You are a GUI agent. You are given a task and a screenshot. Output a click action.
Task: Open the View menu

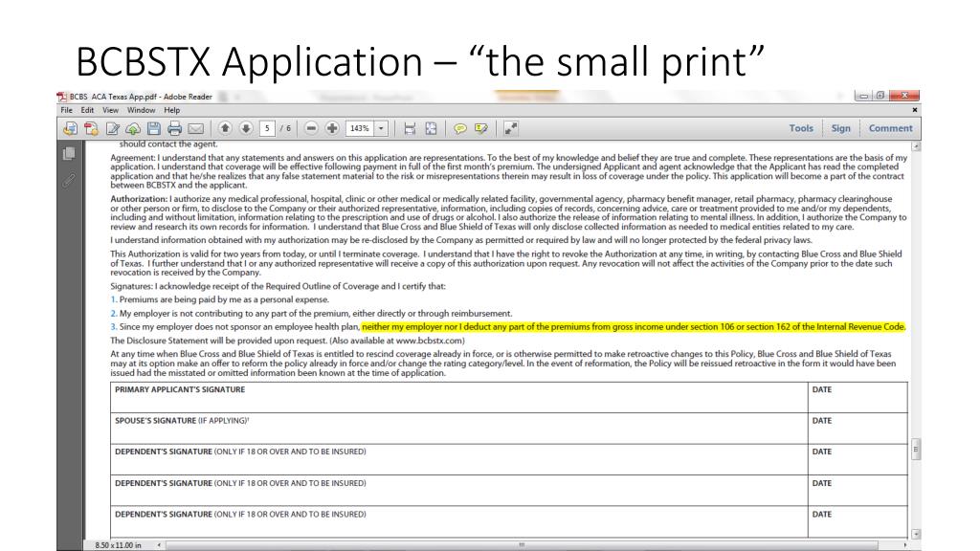click(x=110, y=110)
